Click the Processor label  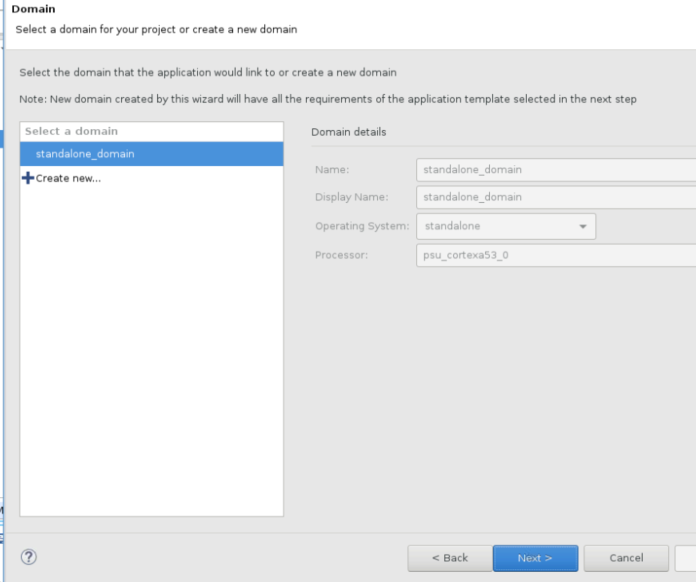341,255
